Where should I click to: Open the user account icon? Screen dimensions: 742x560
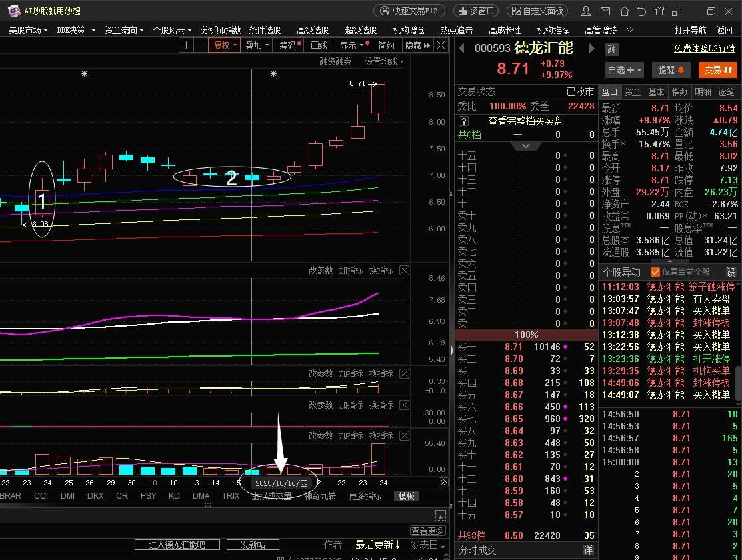tap(586, 11)
